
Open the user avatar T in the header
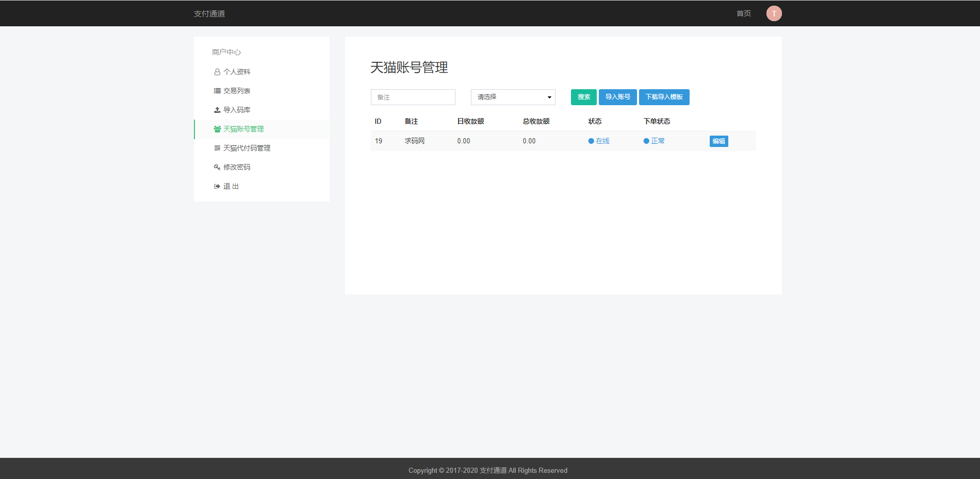pyautogui.click(x=774, y=13)
